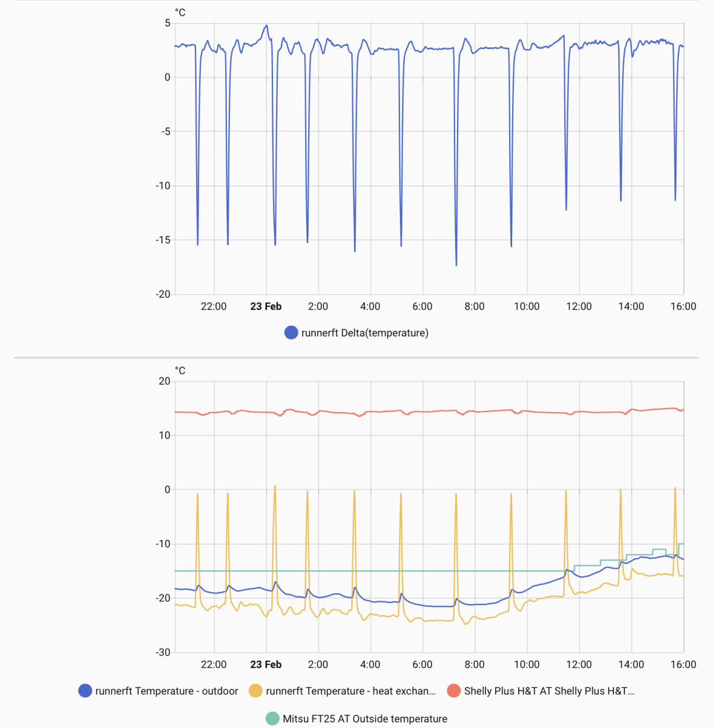Click the Delta chart's highest peak just before midnight
This screenshot has width=713, height=728.
click(266, 26)
